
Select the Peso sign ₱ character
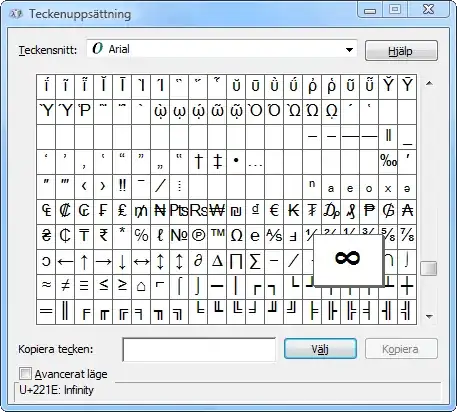click(x=369, y=212)
